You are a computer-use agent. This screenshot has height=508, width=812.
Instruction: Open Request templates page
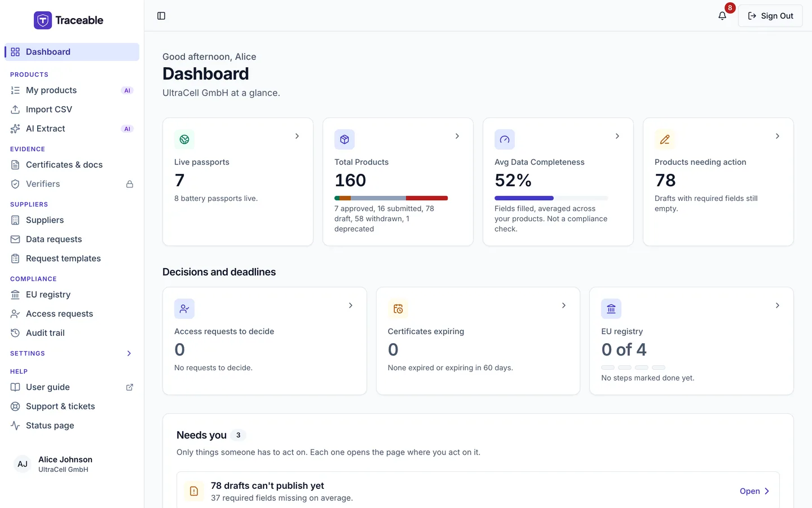click(x=72, y=259)
